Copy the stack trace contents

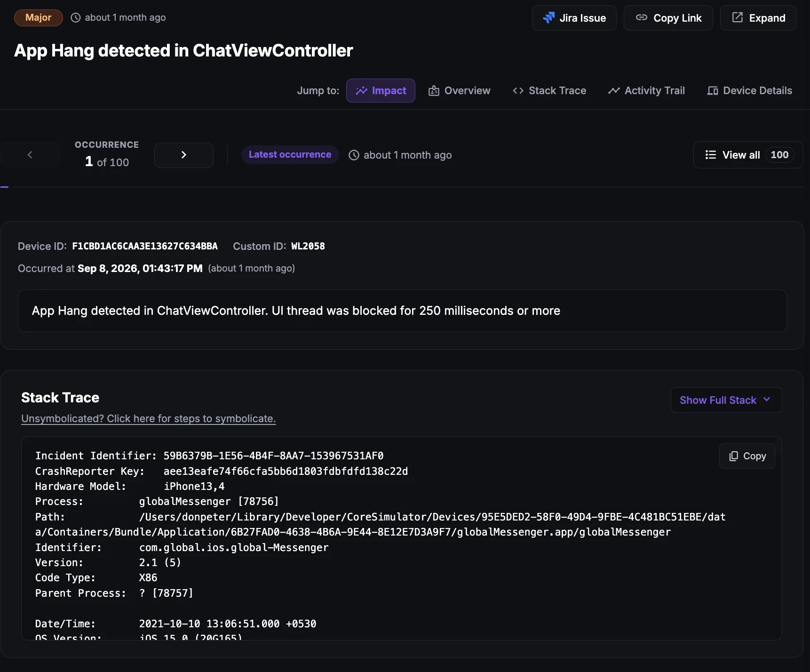coord(747,456)
